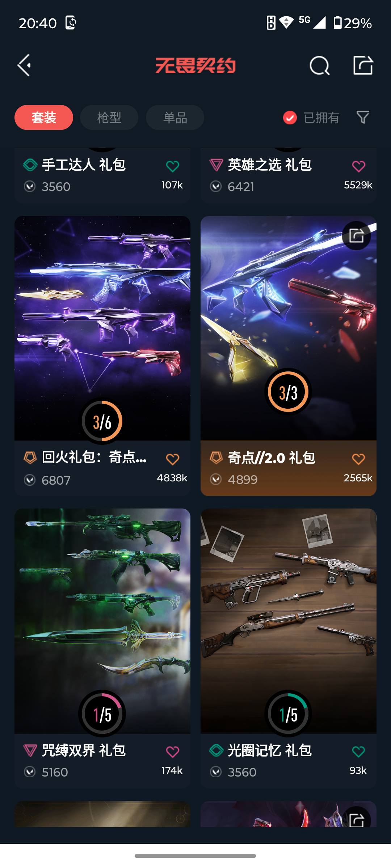The height and width of the screenshot is (868, 391).
Task: Go back using the top-left arrow
Action: (24, 65)
